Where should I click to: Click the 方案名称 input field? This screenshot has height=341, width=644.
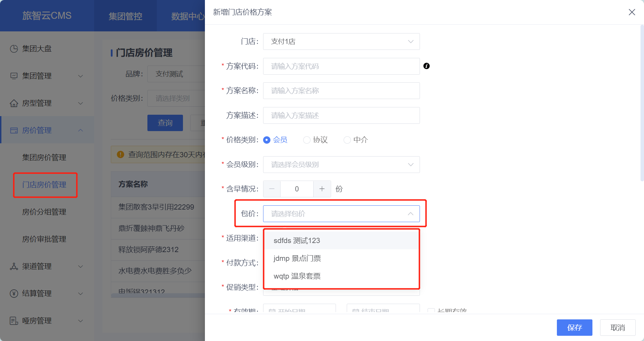click(342, 91)
